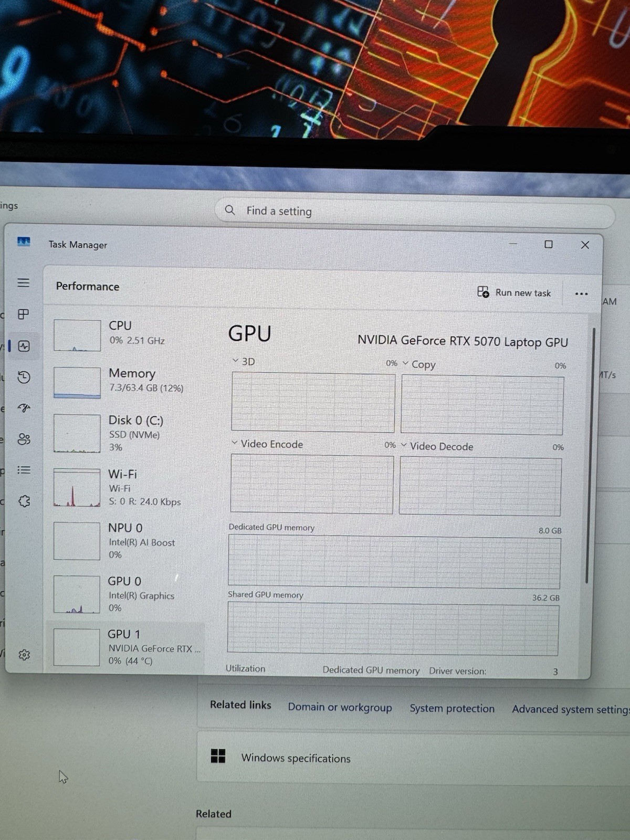This screenshot has width=630, height=840.
Task: Open the Video Decode graph dropdown
Action: [404, 445]
